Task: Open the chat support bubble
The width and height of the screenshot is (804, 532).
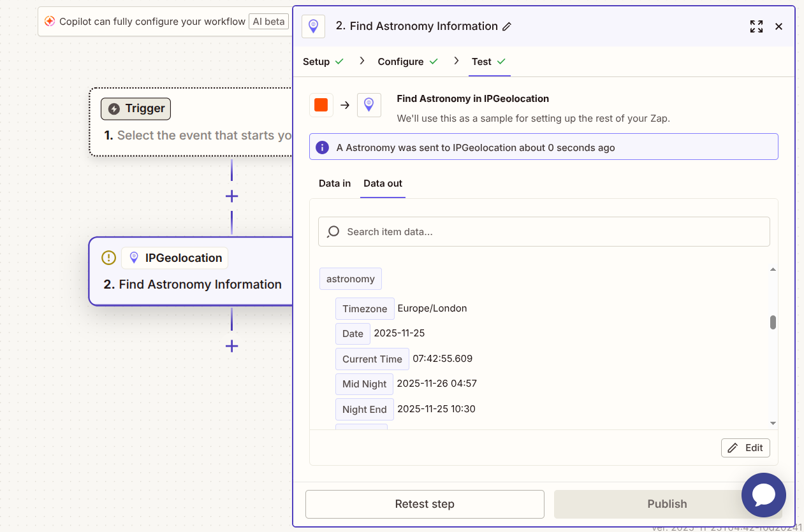Action: click(763, 494)
